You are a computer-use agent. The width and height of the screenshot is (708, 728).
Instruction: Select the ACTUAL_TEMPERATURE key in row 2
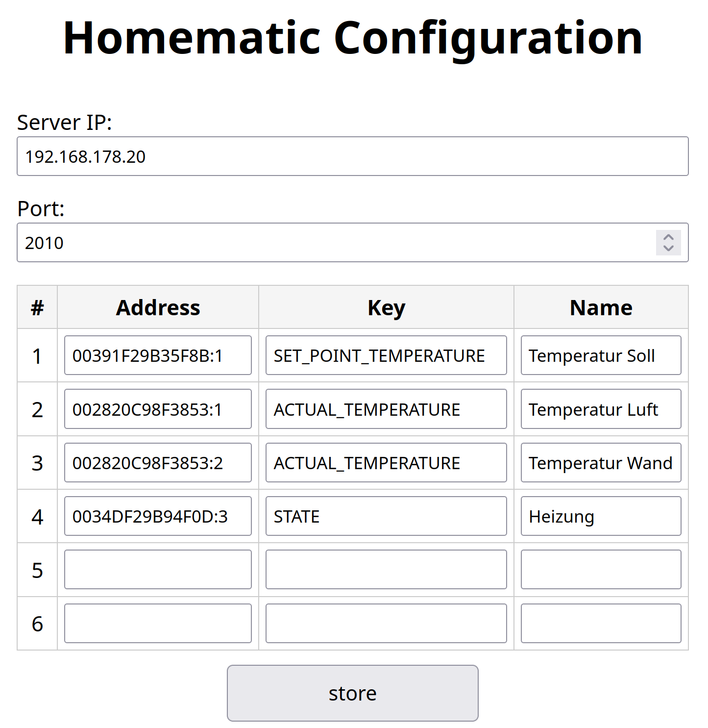coord(386,409)
